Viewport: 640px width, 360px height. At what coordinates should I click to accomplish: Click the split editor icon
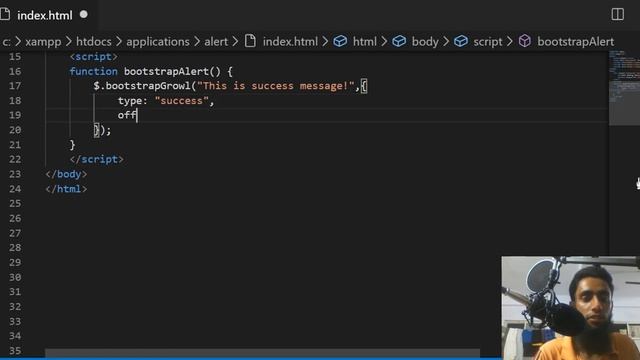click(x=618, y=14)
